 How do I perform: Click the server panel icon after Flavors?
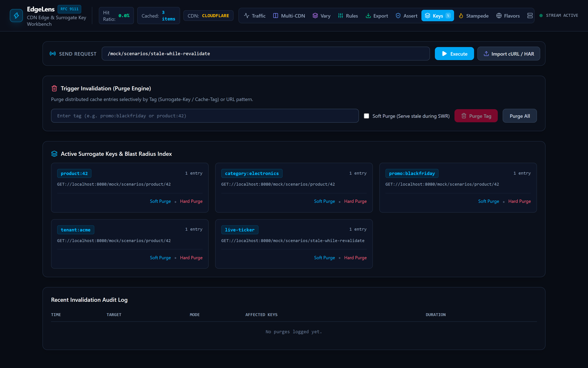(530, 16)
